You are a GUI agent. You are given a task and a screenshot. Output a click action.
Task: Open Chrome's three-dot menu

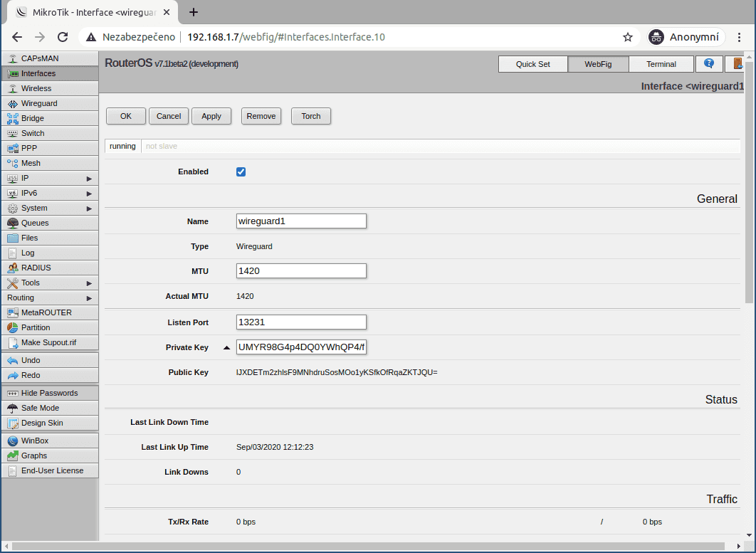click(739, 37)
